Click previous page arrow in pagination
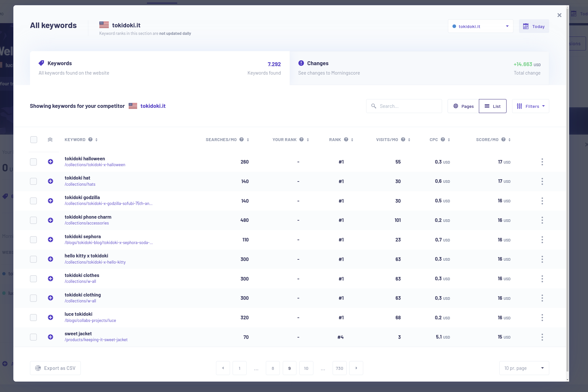 pyautogui.click(x=223, y=368)
